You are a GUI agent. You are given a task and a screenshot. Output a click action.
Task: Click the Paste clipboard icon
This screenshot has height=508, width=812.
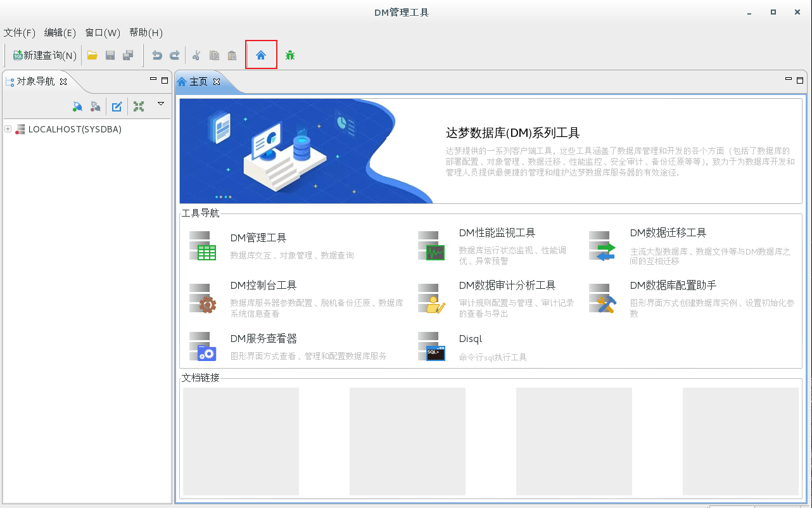[x=232, y=56]
